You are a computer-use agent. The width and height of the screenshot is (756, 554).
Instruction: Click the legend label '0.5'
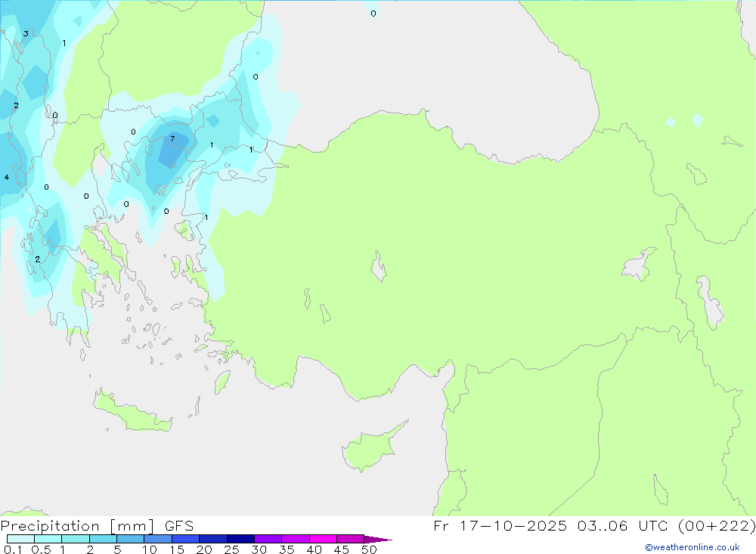[x=41, y=549]
